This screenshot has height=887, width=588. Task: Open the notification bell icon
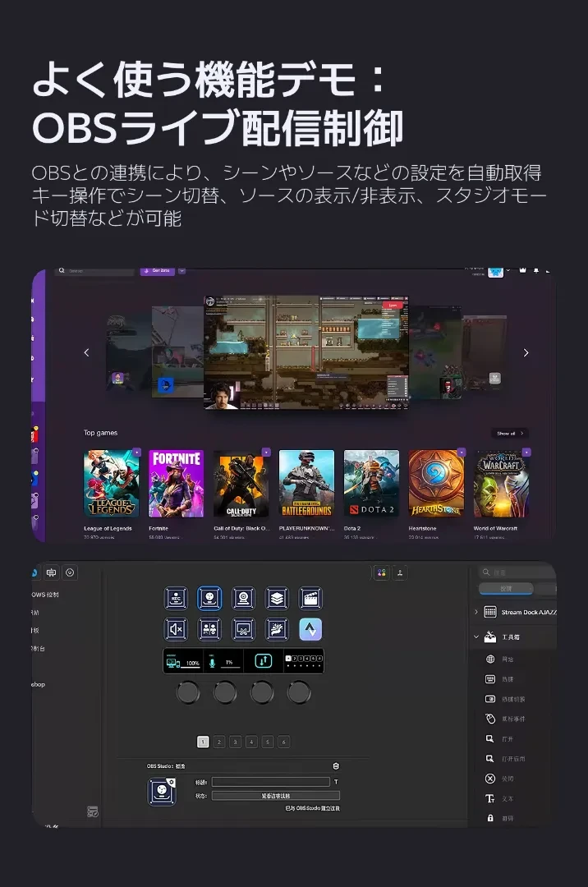(536, 271)
